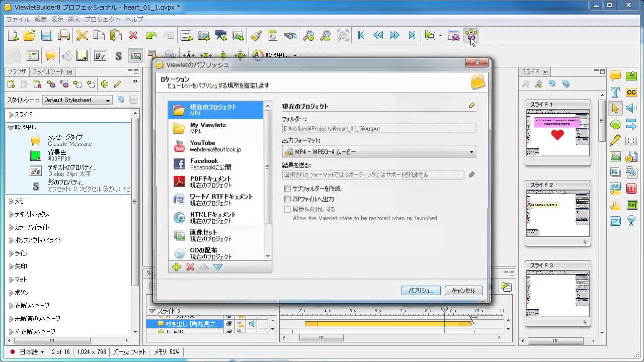Click the パブリシュ button
This screenshot has width=644, height=362.
[x=421, y=291]
